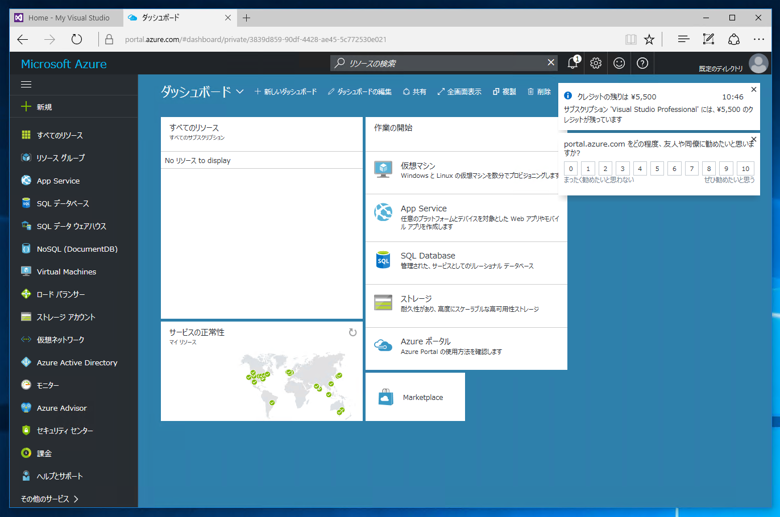The width and height of the screenshot is (780, 517).
Task: Open portal settings gear icon
Action: (x=595, y=63)
